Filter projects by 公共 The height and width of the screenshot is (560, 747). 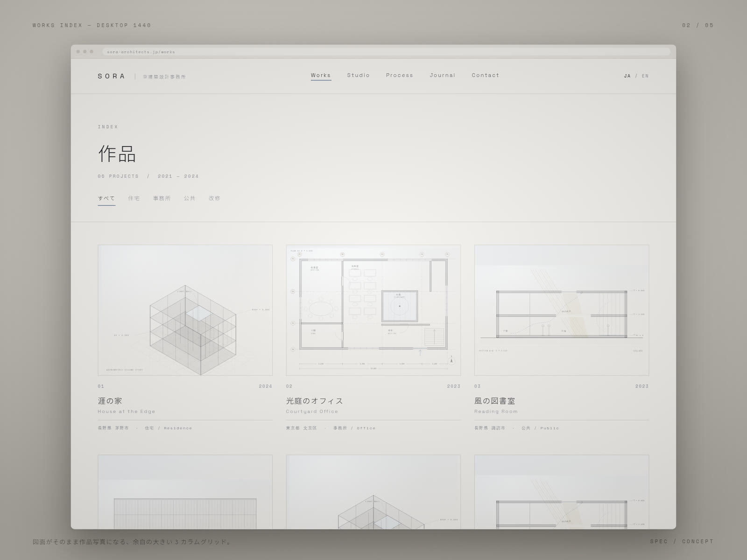pos(190,198)
